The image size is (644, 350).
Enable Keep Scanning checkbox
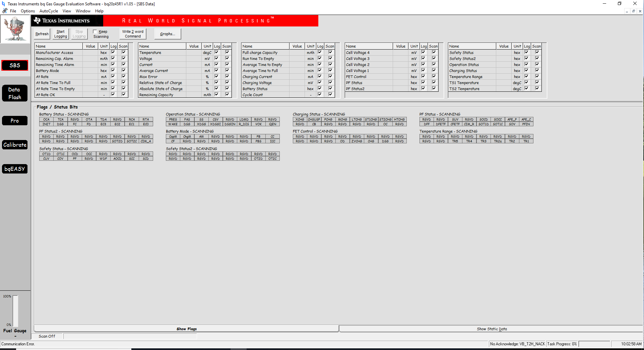click(x=95, y=31)
